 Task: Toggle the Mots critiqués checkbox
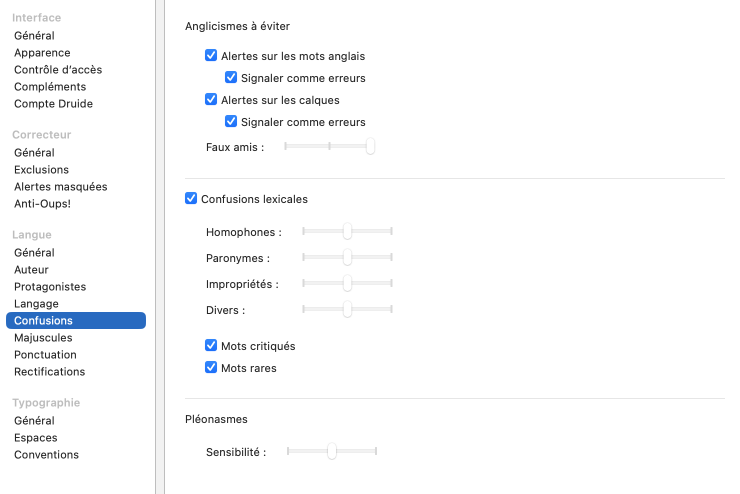211,346
